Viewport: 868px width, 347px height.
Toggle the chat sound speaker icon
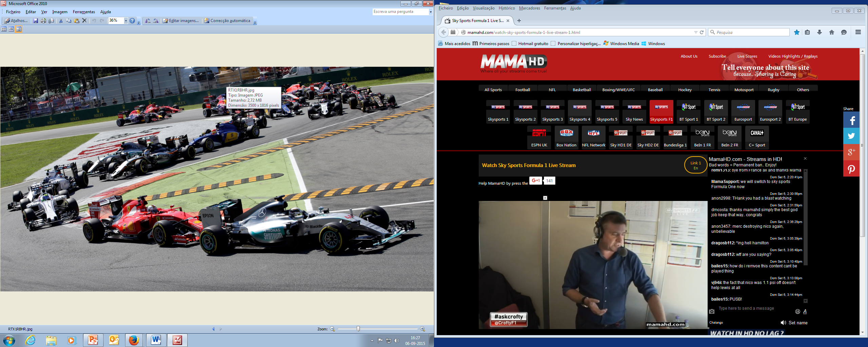[x=783, y=323]
